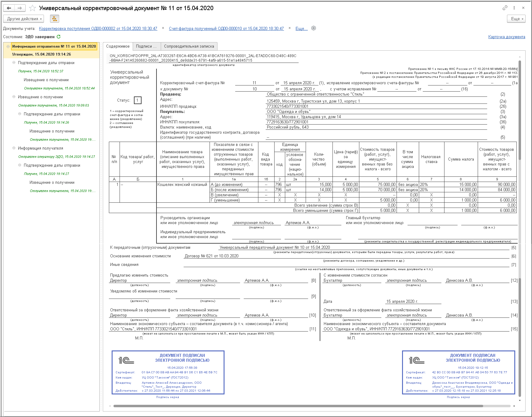Collapse Подтверждение даты отправки under Информация получателя

20,165
